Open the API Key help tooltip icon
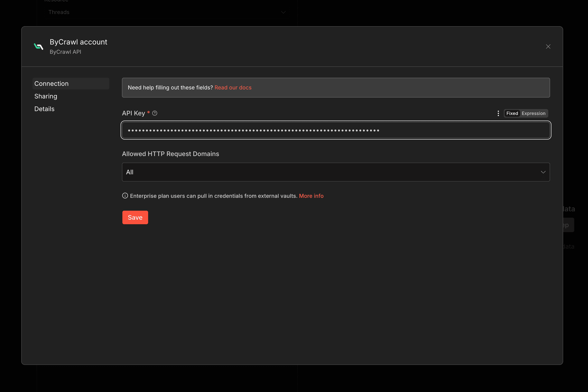Image resolution: width=588 pixels, height=392 pixels. coord(154,113)
